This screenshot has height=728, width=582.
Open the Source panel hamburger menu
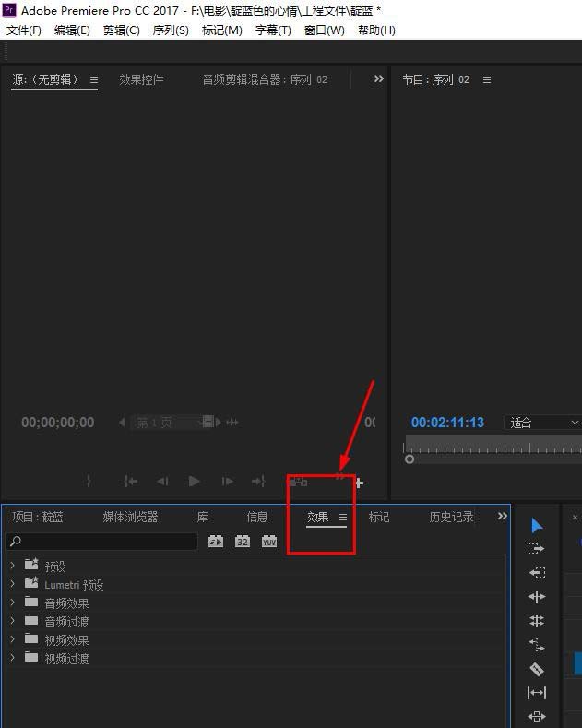point(94,80)
